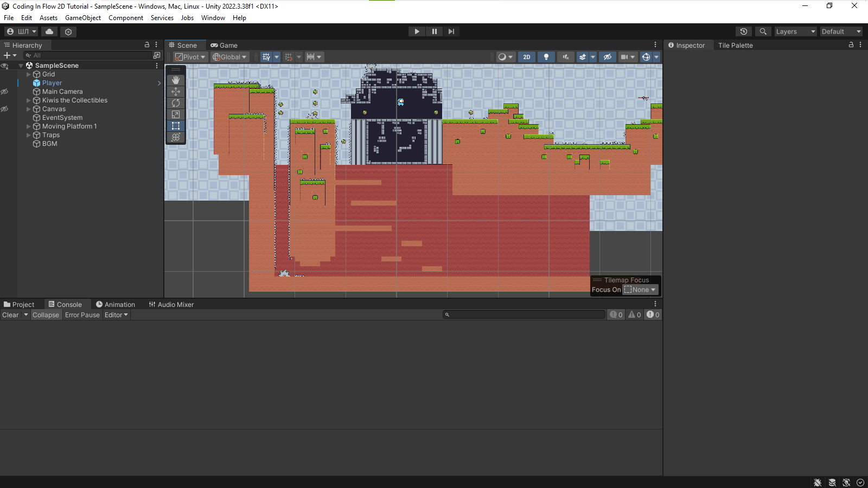This screenshot has width=868, height=488.
Task: Select the Scale tool
Action: pos(176,114)
